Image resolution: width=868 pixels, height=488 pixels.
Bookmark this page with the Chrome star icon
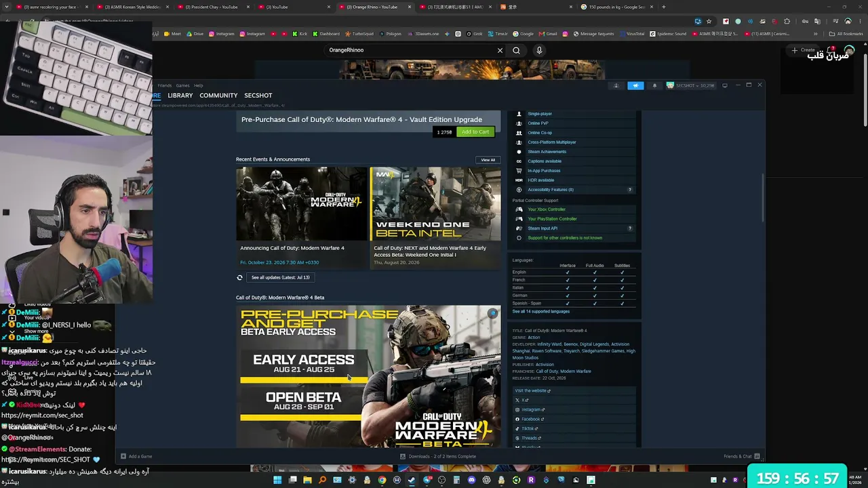click(x=709, y=21)
